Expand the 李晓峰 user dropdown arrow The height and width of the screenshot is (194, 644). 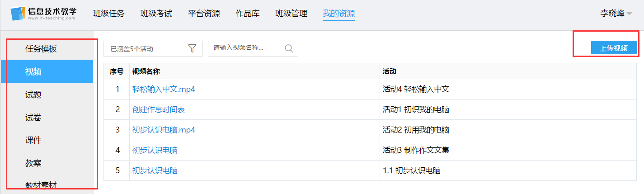pos(630,14)
